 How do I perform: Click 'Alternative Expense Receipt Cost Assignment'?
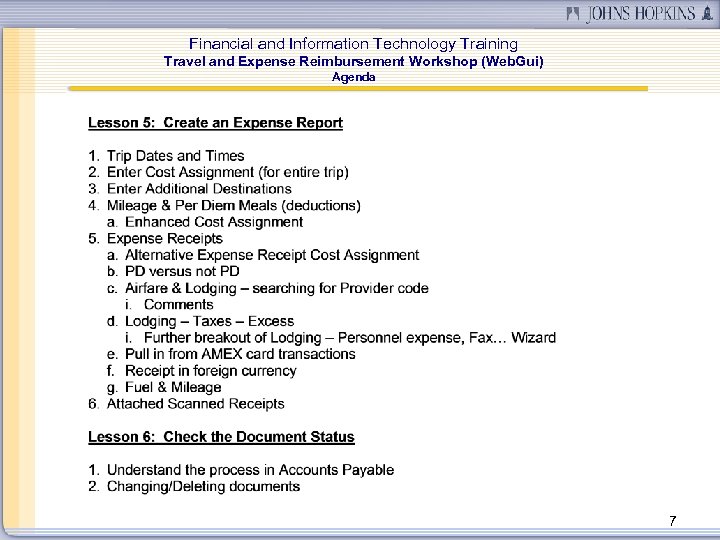[272, 255]
